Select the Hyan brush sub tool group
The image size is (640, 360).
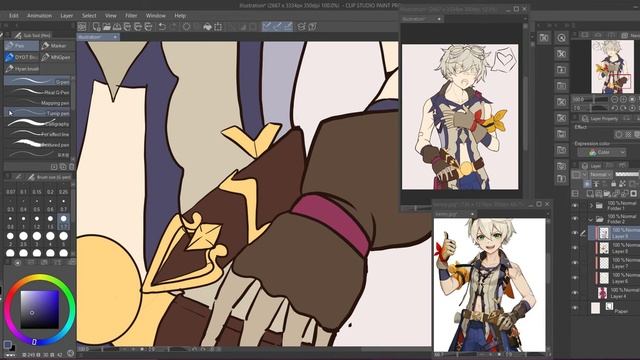(x=22, y=69)
